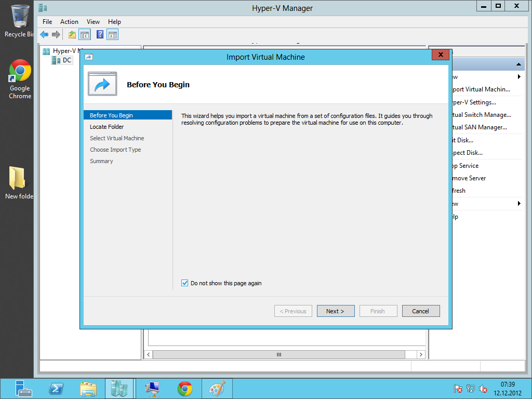Expand the upper View submenu arrow in Actions
The image size is (532, 399).
point(518,77)
